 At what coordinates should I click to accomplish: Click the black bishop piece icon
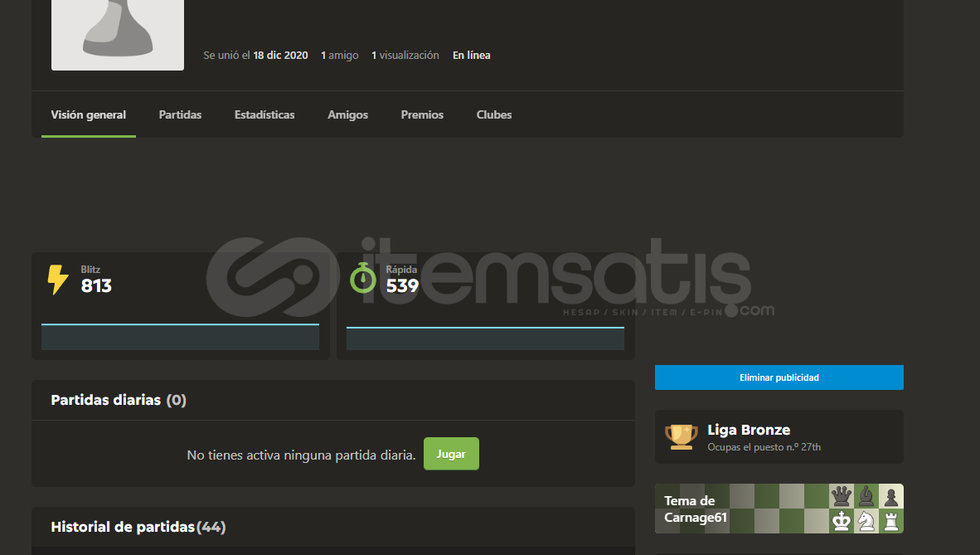pos(866,496)
